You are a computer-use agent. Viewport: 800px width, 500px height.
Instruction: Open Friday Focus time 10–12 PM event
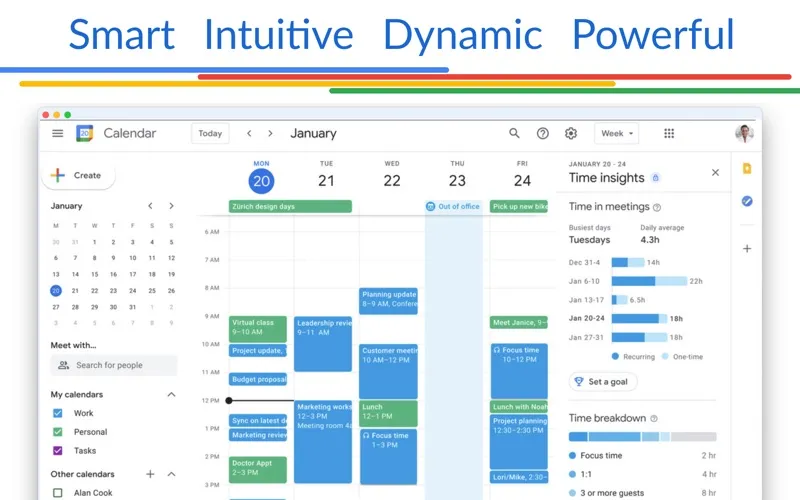519,371
